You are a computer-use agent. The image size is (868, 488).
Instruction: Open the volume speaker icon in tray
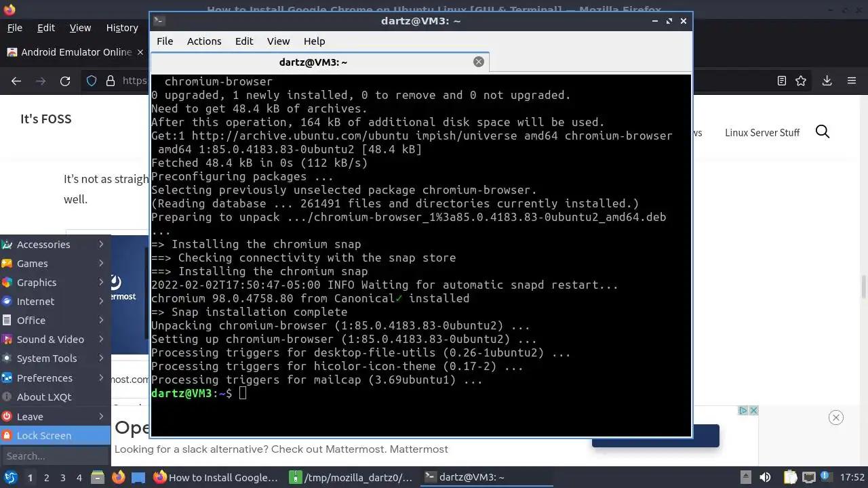[x=765, y=477]
